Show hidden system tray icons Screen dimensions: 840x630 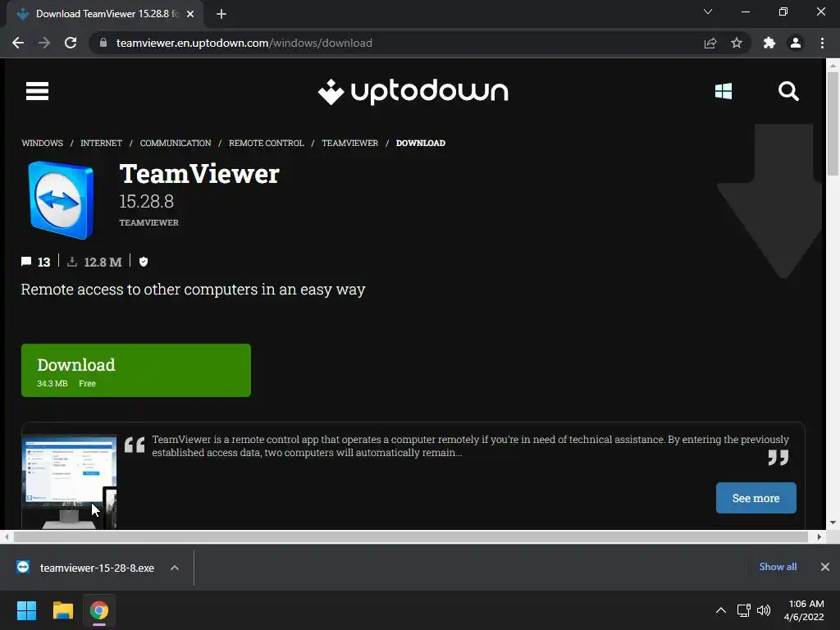(x=721, y=610)
